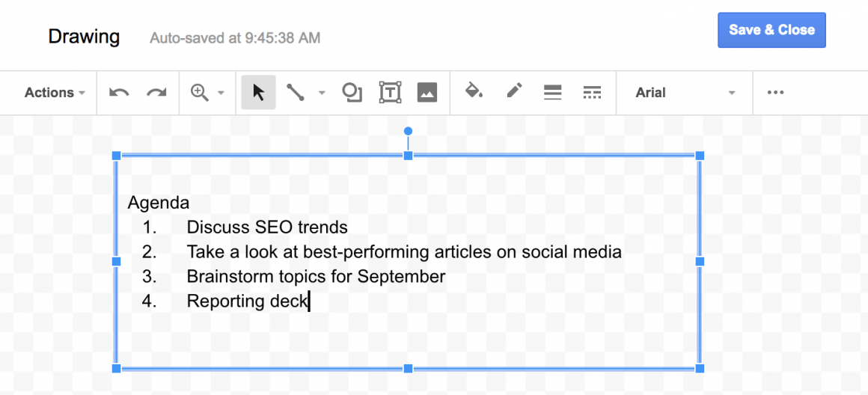Select the arrow Select tool

coord(258,92)
